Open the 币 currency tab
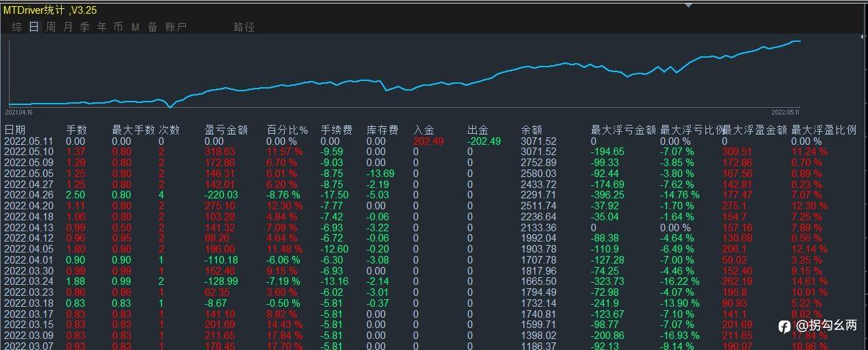The image size is (868, 350). click(118, 27)
